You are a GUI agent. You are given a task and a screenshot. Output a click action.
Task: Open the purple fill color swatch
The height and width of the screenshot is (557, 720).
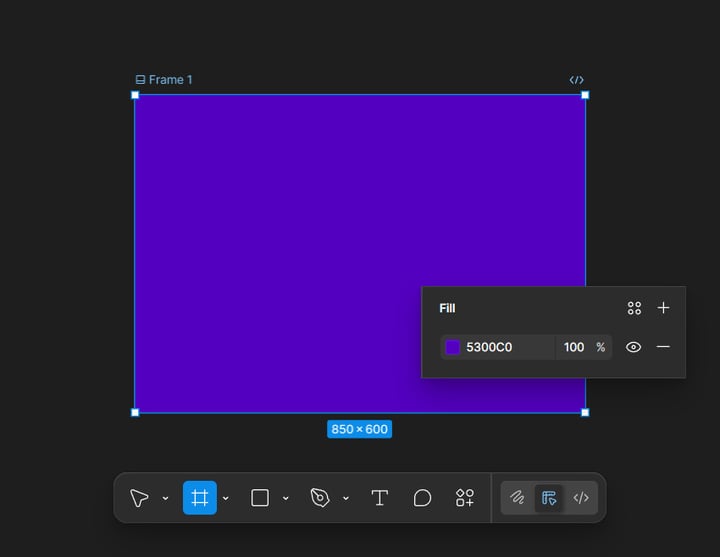tap(453, 347)
